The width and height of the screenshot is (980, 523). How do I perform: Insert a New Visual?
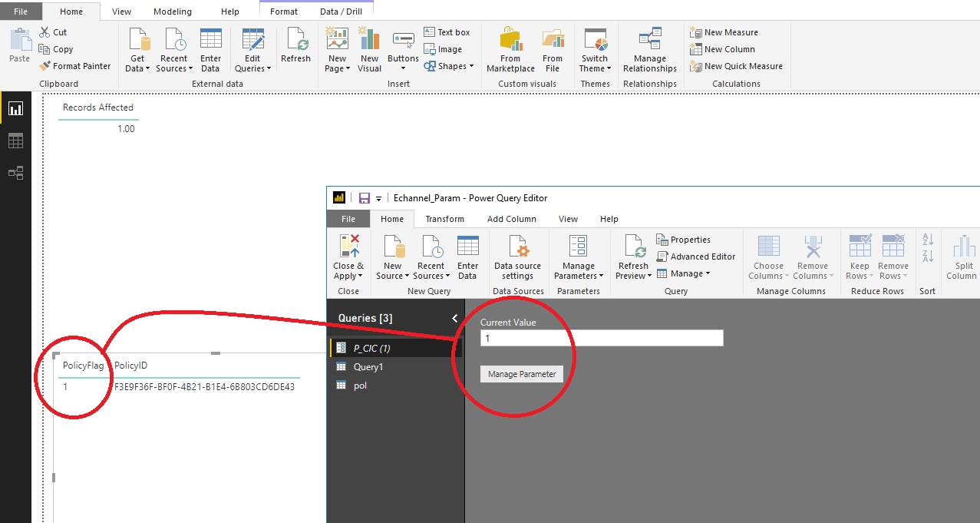pos(369,51)
